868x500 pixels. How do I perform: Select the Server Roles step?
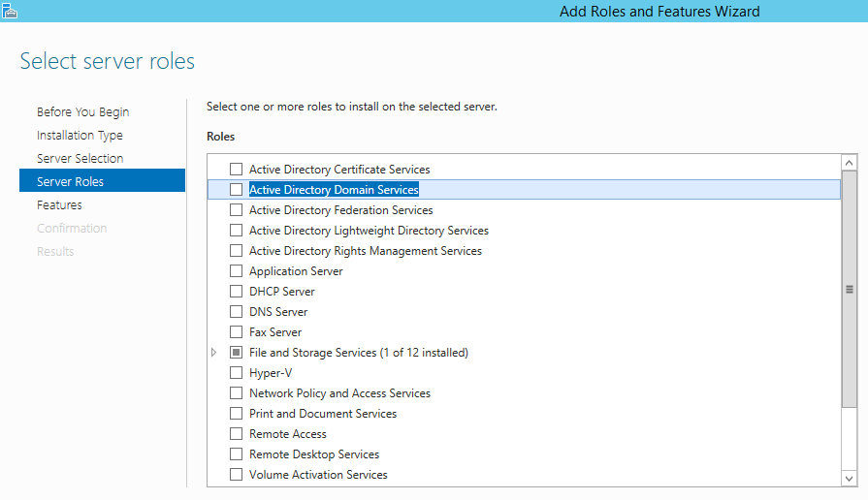coord(103,181)
